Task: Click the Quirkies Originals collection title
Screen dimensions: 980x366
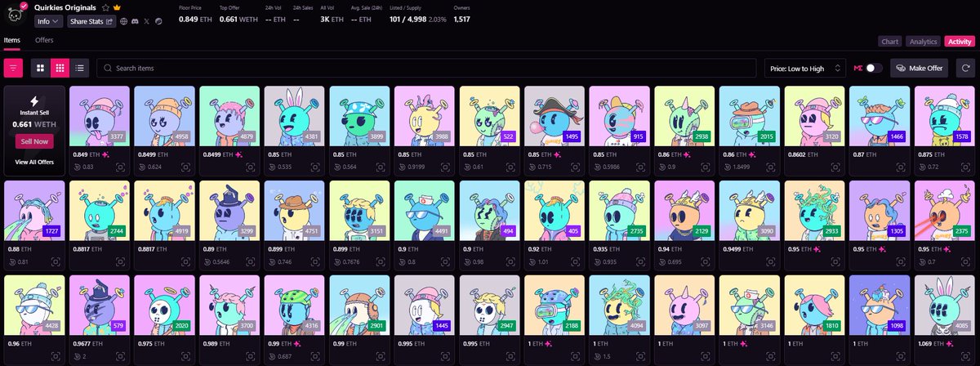Action: (65, 7)
